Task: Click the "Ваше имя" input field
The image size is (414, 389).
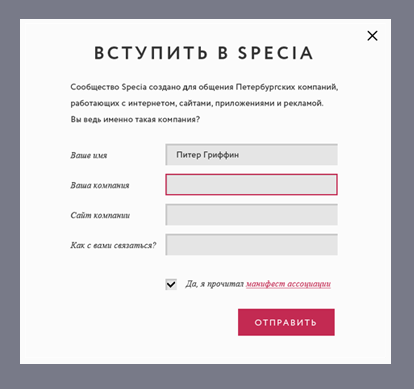Action: click(252, 155)
